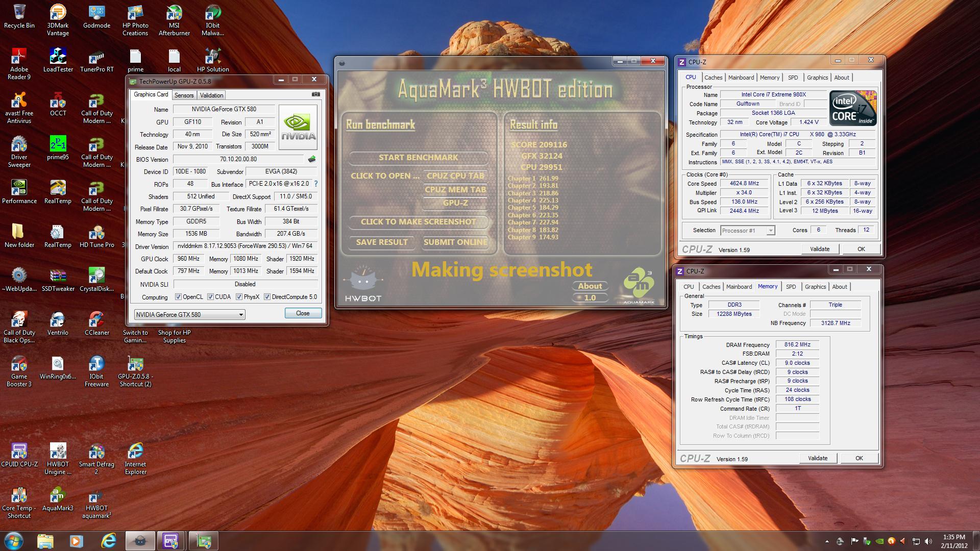Open Driver Sweeper desktop icon
Image resolution: width=980 pixels, height=551 pixels.
click(19, 152)
